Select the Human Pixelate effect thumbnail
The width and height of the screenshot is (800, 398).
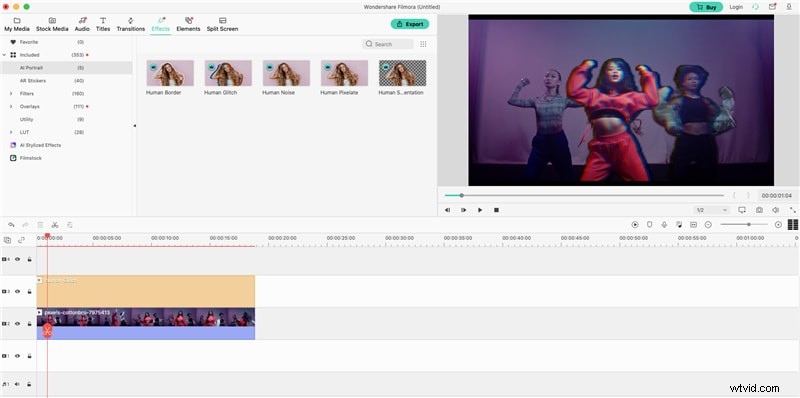click(x=344, y=73)
